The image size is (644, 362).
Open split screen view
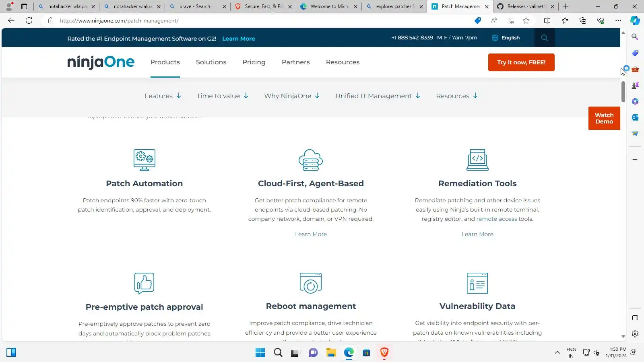coord(547,21)
